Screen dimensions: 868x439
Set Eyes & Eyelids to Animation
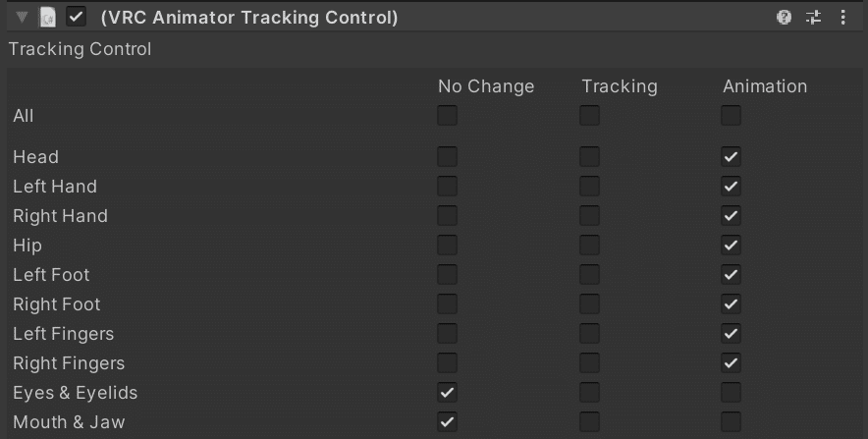pos(731,392)
